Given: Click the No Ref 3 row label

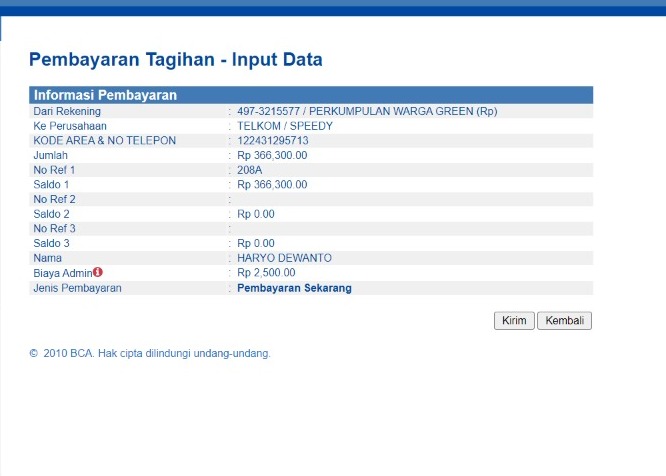Looking at the screenshot, I should [x=54, y=229].
